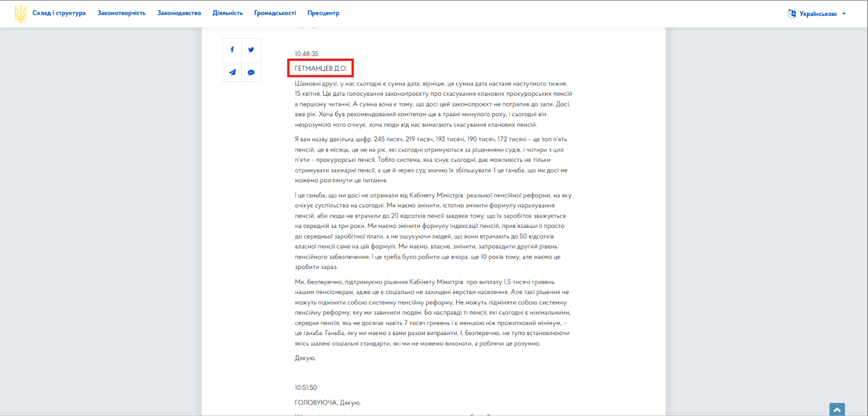Open the Законотворчість menu
The height and width of the screenshot is (416, 868).
pyautogui.click(x=121, y=13)
